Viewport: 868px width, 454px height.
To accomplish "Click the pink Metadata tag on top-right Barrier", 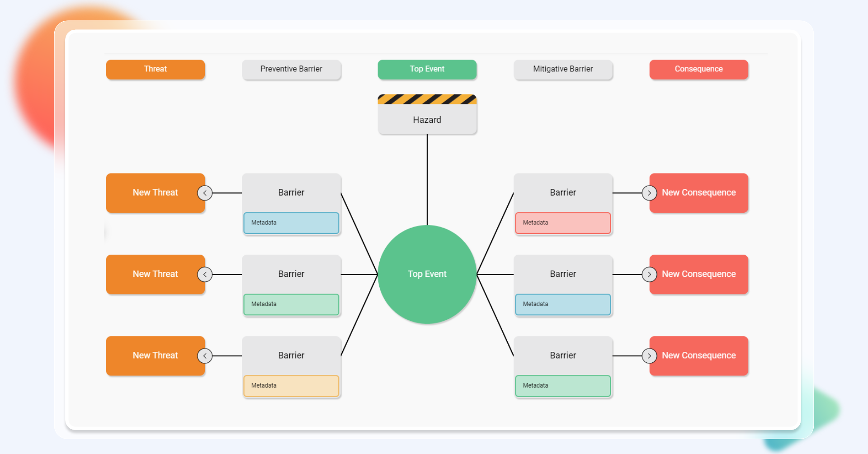I will tap(563, 223).
